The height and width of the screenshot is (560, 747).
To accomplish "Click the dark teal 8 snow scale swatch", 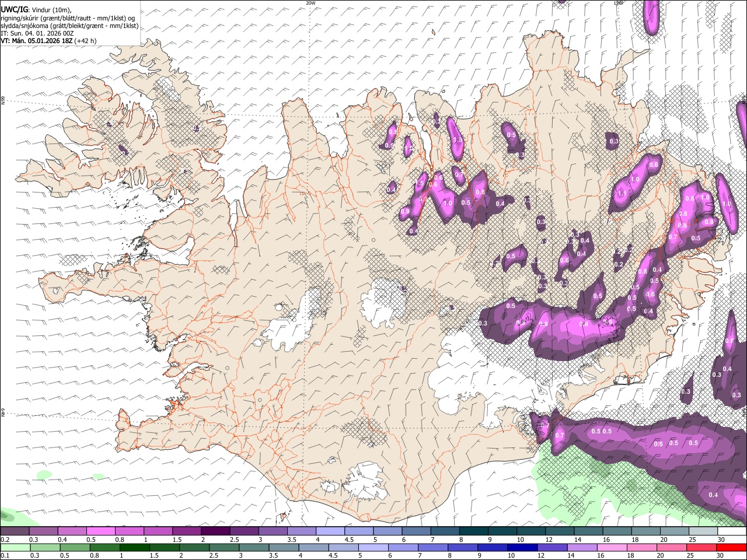I will click(473, 531).
